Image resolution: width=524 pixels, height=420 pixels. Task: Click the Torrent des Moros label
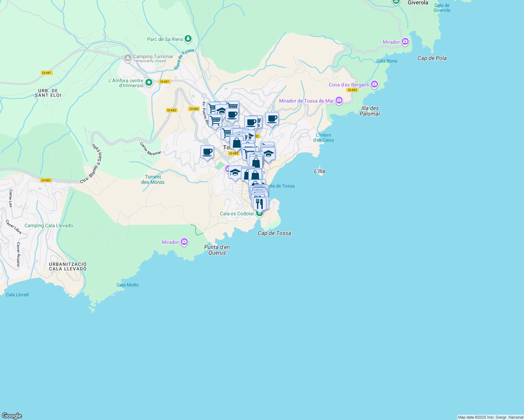(x=153, y=180)
